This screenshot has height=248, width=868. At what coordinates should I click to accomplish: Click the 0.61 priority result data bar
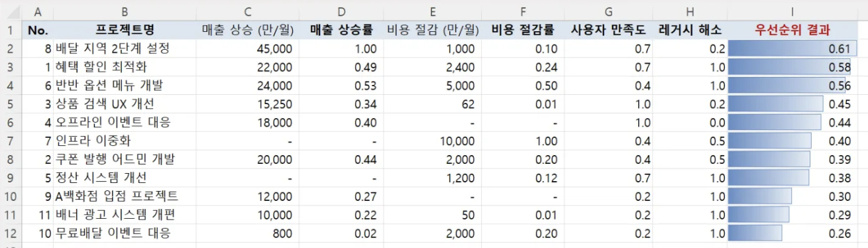793,48
